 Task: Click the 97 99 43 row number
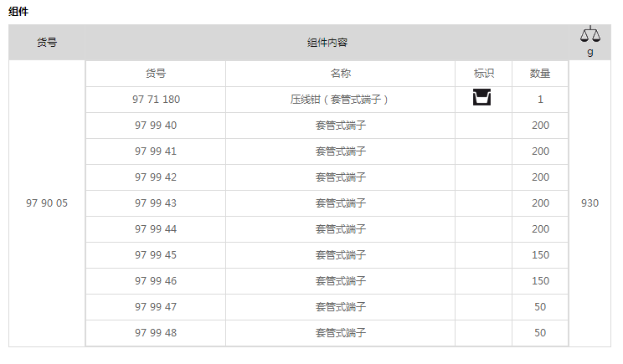click(x=156, y=203)
